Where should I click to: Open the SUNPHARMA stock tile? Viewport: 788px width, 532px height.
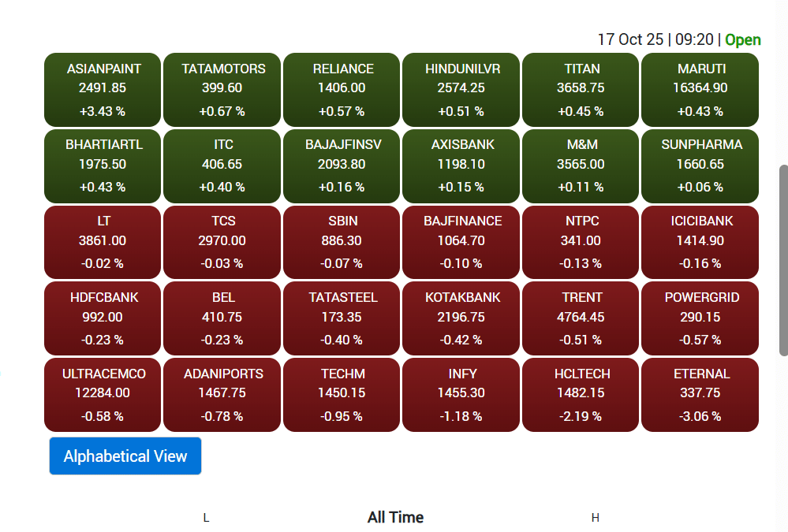(x=700, y=166)
